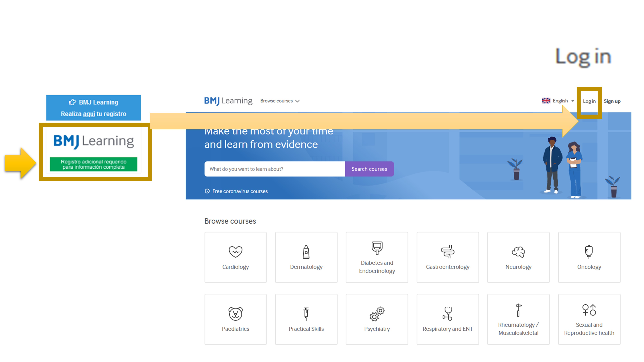Screen dimensions: 644x362
Task: Click the UK flag language icon
Action: coord(546,101)
